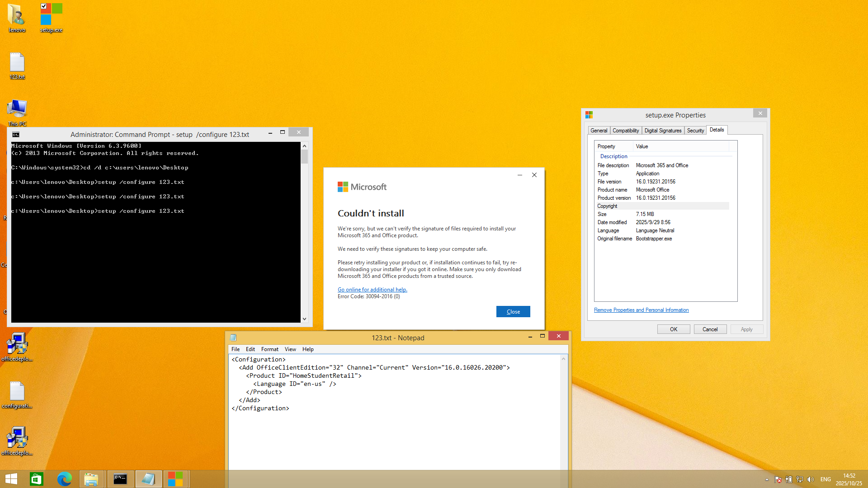Viewport: 868px width, 488px height.
Task: Click Remove Properties and Personal Information
Action: 641,310
